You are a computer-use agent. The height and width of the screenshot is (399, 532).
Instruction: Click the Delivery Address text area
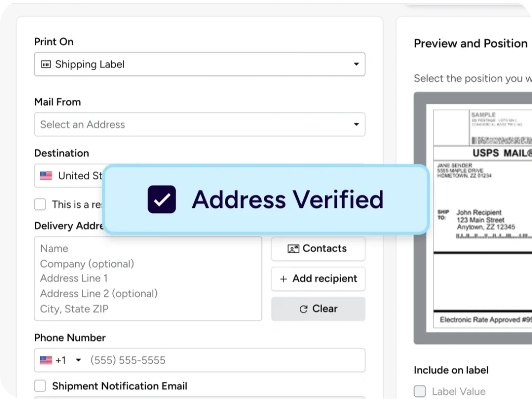pyautogui.click(x=148, y=278)
